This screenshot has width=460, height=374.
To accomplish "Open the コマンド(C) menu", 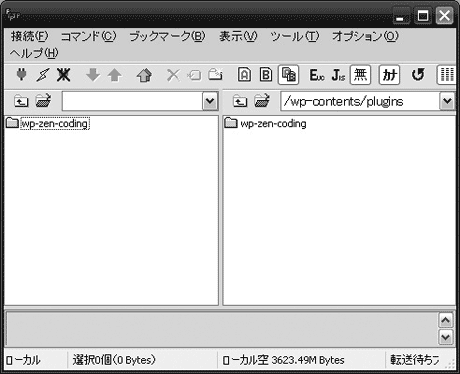I will (x=88, y=36).
